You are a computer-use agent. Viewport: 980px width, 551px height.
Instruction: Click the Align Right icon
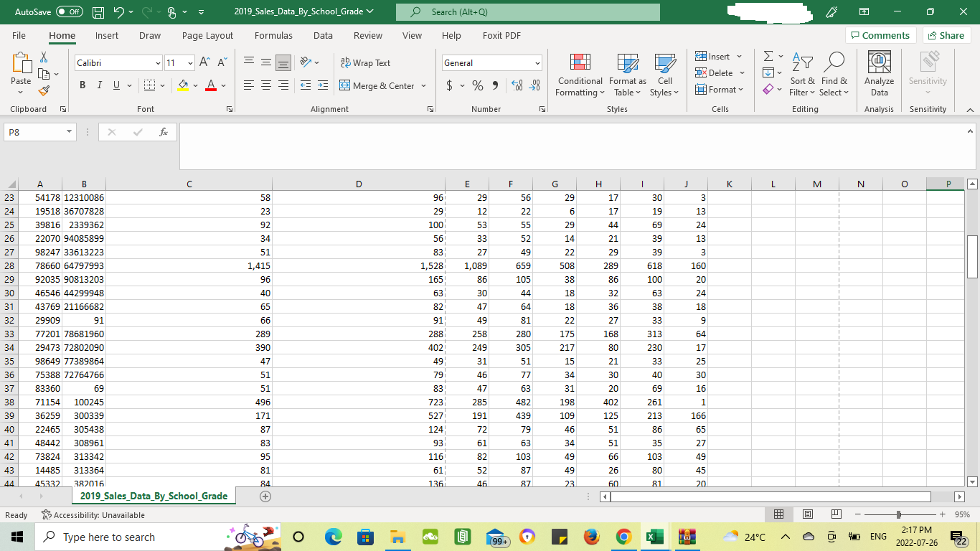[284, 85]
